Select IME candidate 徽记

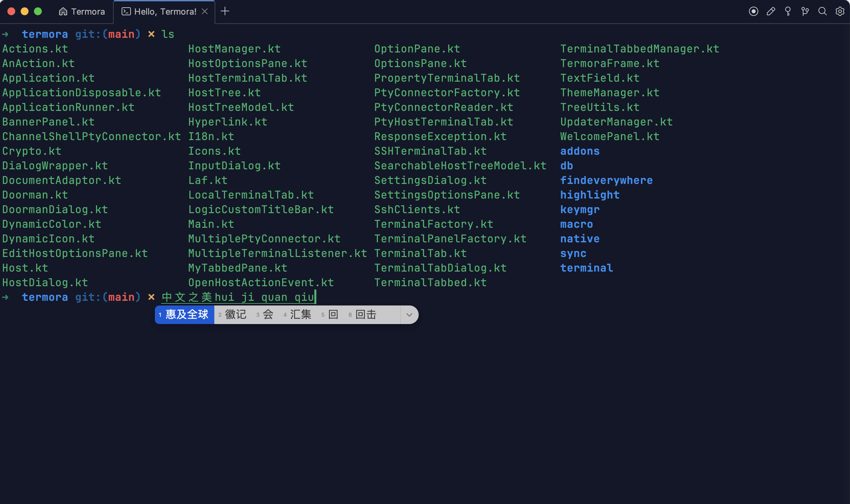(x=233, y=314)
